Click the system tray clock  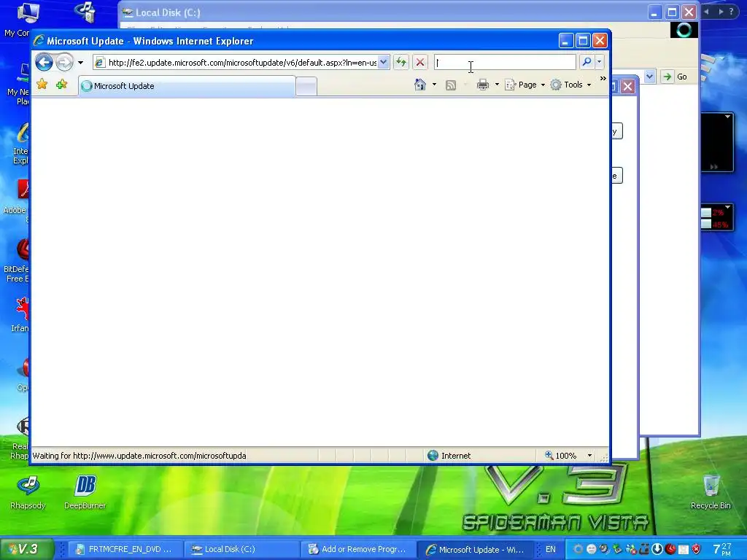(721, 549)
